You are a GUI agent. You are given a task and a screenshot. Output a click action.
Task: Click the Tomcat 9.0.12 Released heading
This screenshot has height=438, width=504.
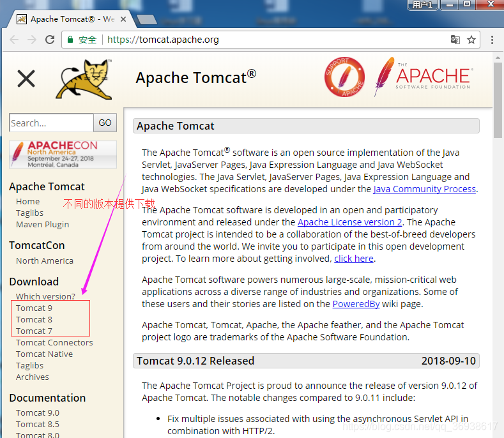(195, 361)
